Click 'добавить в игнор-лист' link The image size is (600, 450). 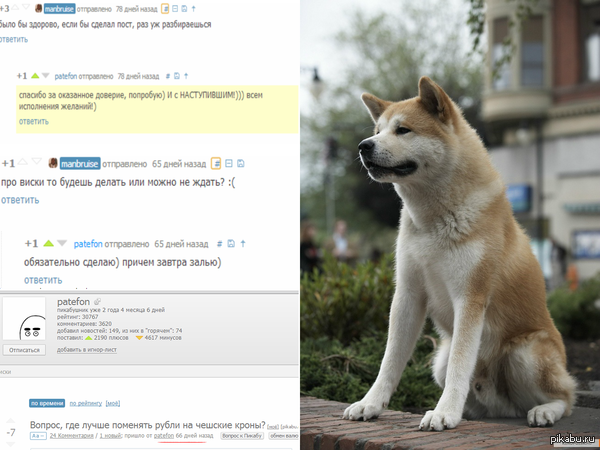[x=89, y=350]
